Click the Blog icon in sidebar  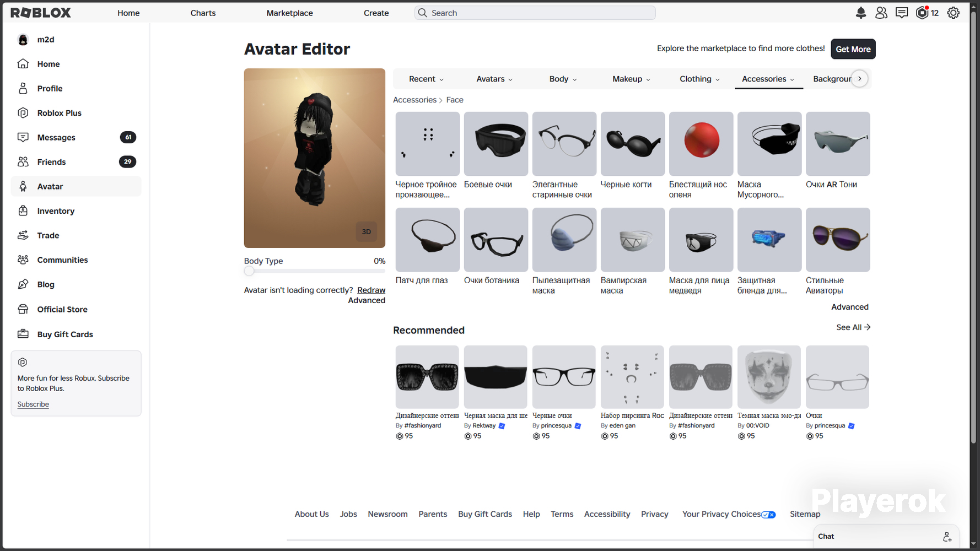tap(23, 284)
